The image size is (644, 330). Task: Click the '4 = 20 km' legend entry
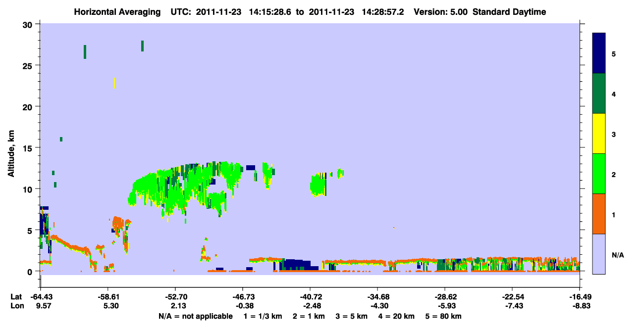(397, 316)
